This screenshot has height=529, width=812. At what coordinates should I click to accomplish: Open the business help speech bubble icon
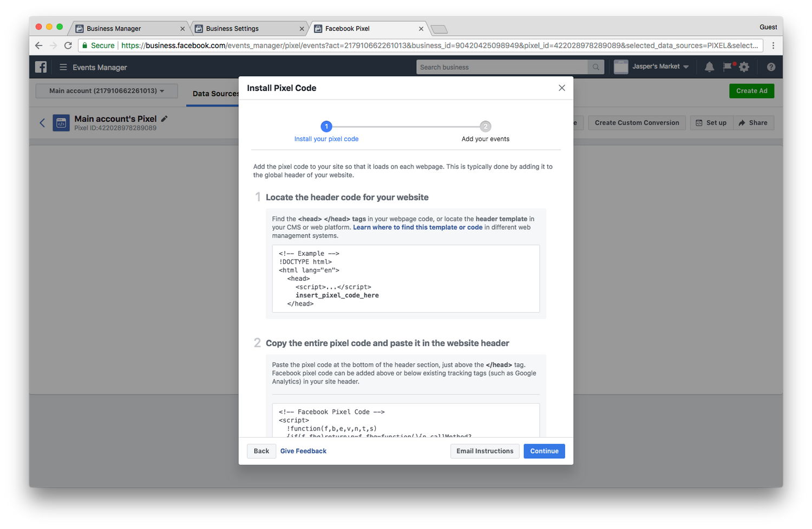point(728,67)
